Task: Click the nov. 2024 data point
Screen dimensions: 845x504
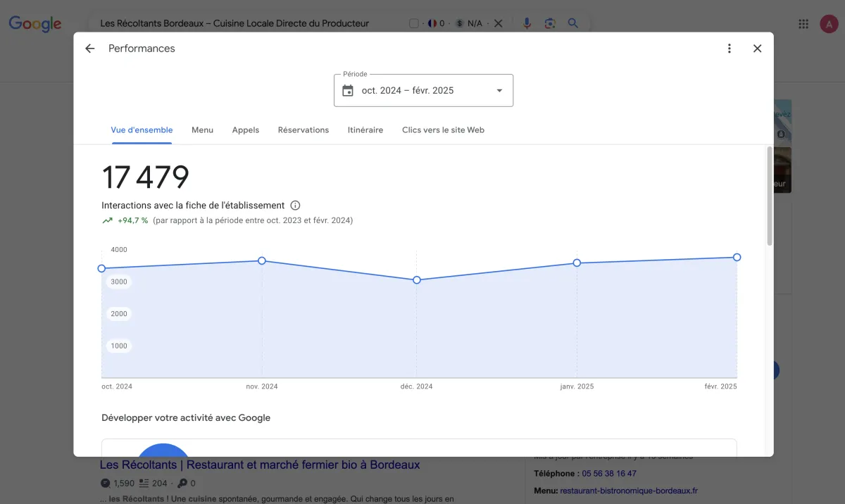Action: (262, 260)
